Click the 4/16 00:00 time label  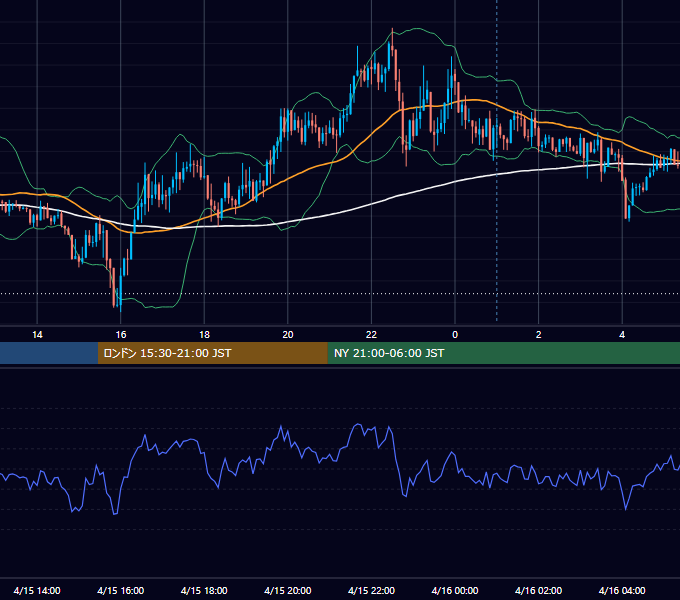point(455,590)
